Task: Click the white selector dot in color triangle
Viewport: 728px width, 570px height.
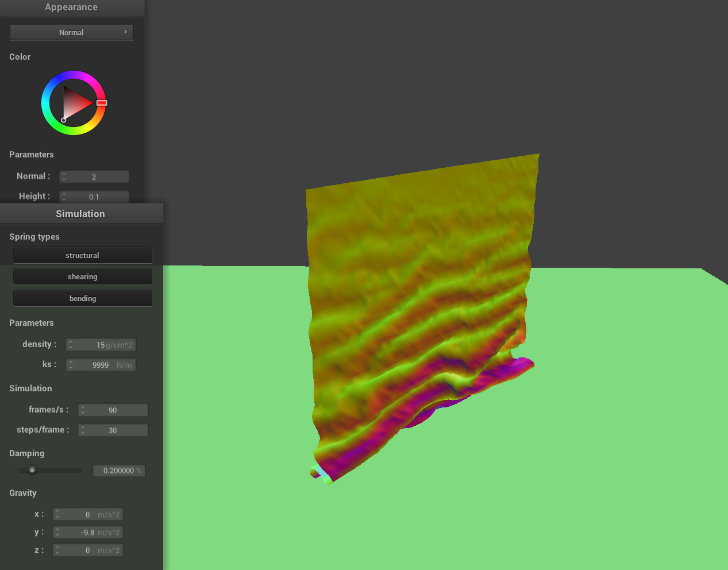Action: click(x=63, y=120)
